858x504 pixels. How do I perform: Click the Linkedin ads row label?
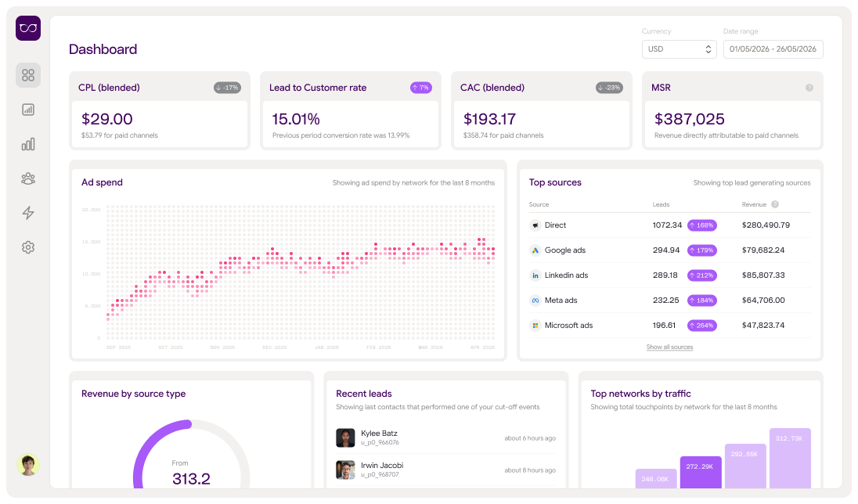point(566,275)
